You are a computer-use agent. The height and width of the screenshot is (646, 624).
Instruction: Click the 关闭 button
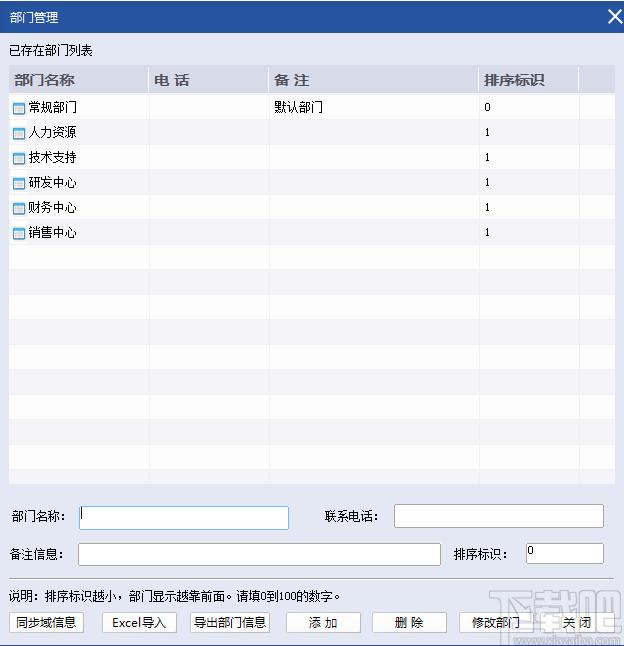pos(577,623)
